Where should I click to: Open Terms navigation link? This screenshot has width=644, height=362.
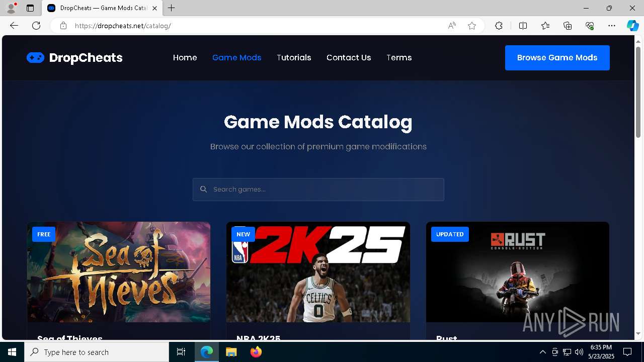coord(399,58)
